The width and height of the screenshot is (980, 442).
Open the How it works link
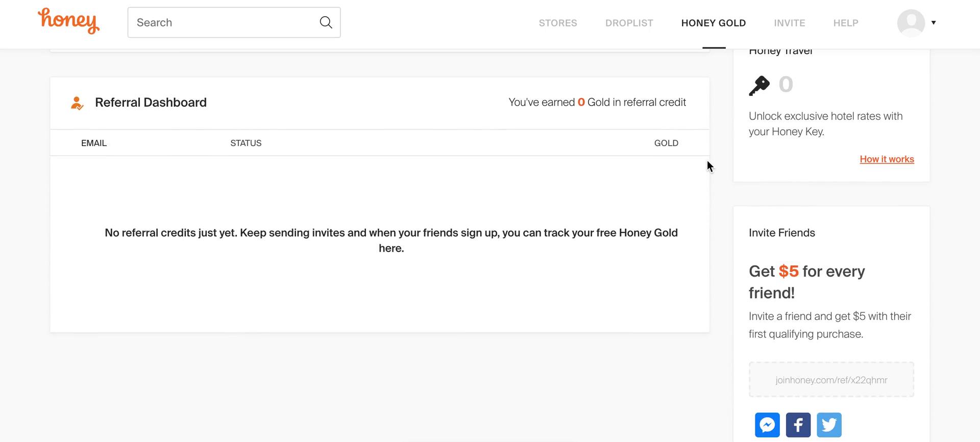(x=887, y=159)
